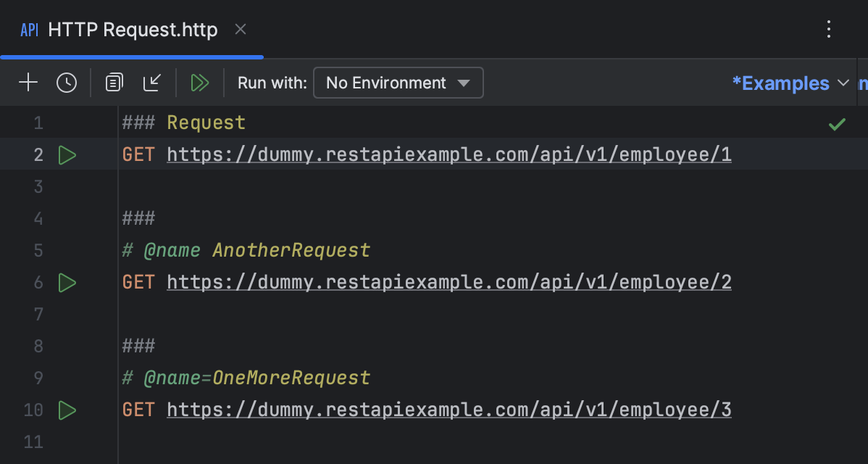Create a new HTTP request with the plus icon

click(28, 82)
